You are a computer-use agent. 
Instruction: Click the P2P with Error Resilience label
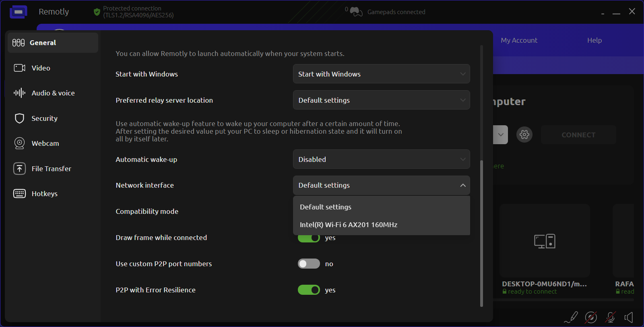pyautogui.click(x=156, y=290)
